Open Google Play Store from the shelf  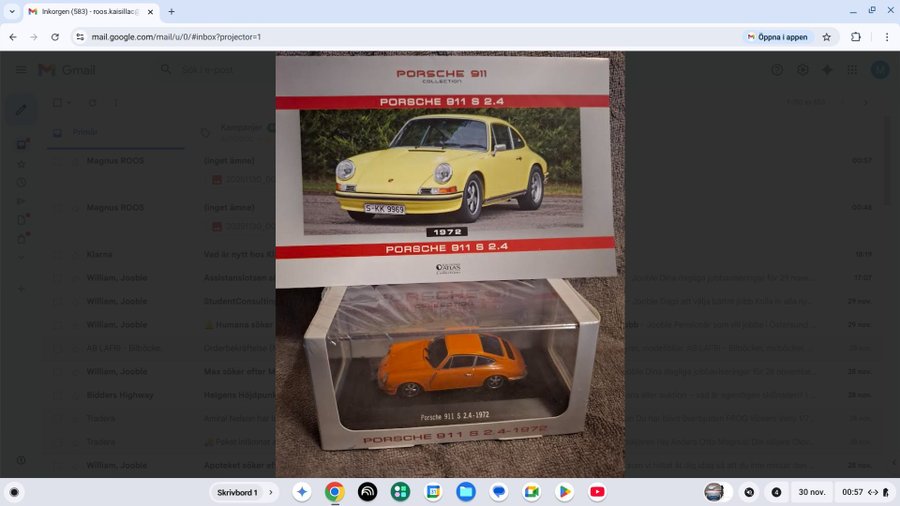(x=564, y=492)
